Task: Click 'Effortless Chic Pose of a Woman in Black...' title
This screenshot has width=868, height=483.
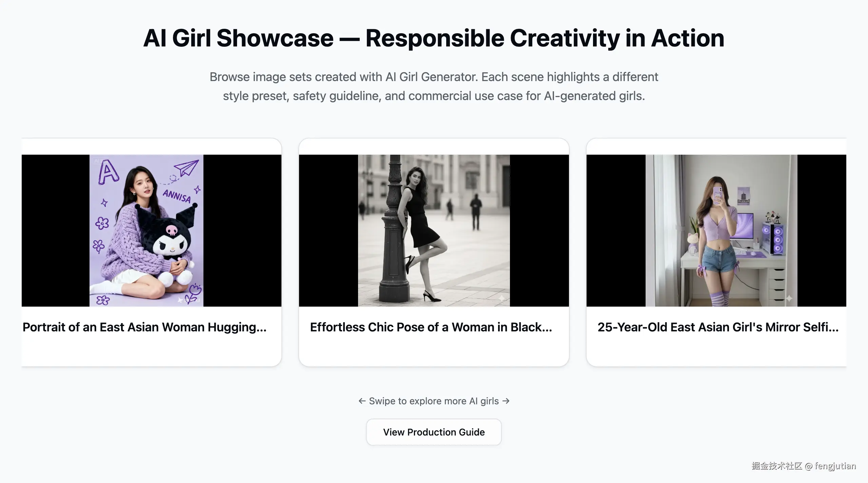Action: tap(431, 327)
